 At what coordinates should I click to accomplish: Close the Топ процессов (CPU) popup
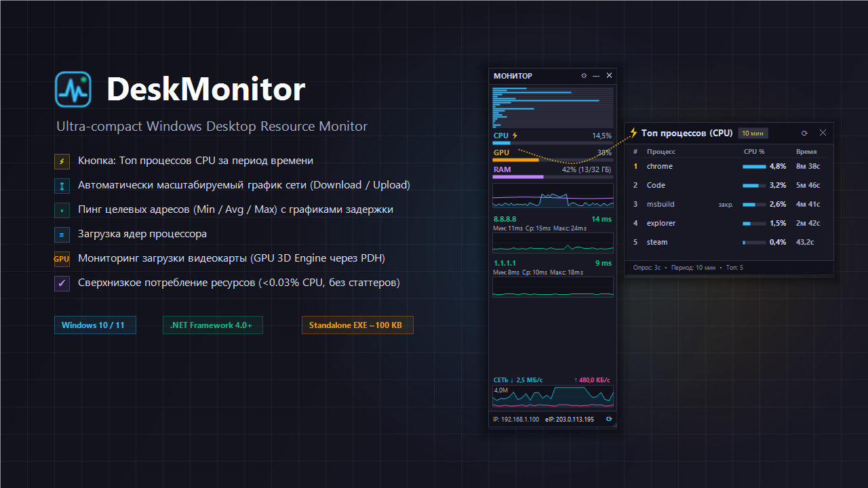pos(823,133)
